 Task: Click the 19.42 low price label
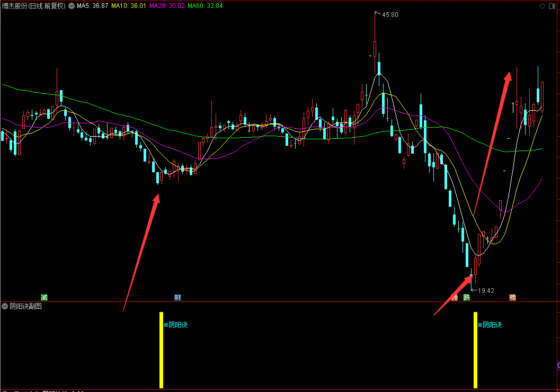pyautogui.click(x=486, y=291)
